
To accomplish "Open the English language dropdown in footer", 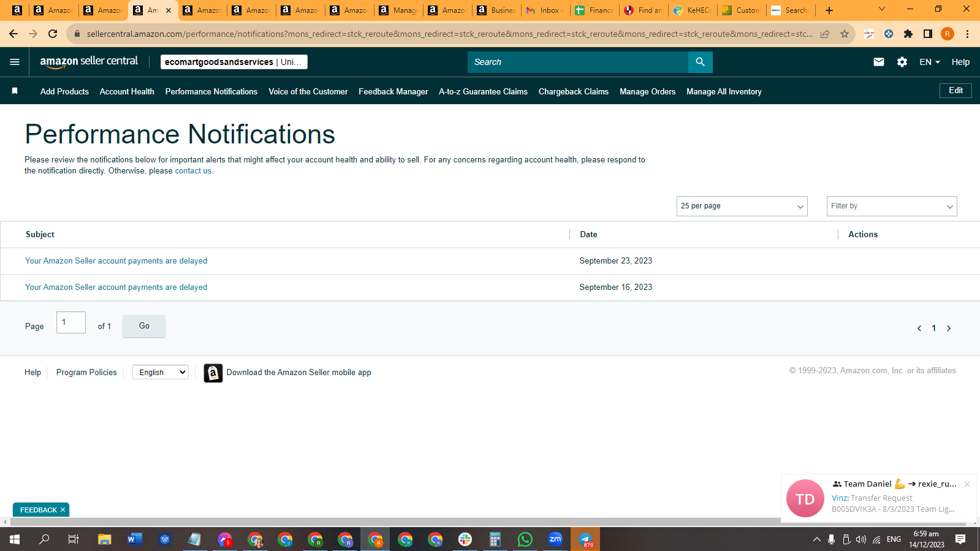I will click(161, 372).
